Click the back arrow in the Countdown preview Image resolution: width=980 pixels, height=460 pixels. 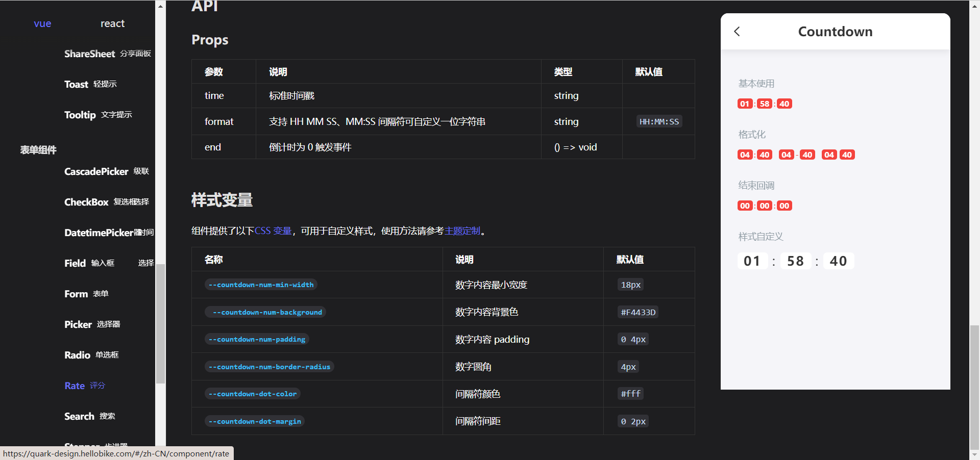pos(737,31)
